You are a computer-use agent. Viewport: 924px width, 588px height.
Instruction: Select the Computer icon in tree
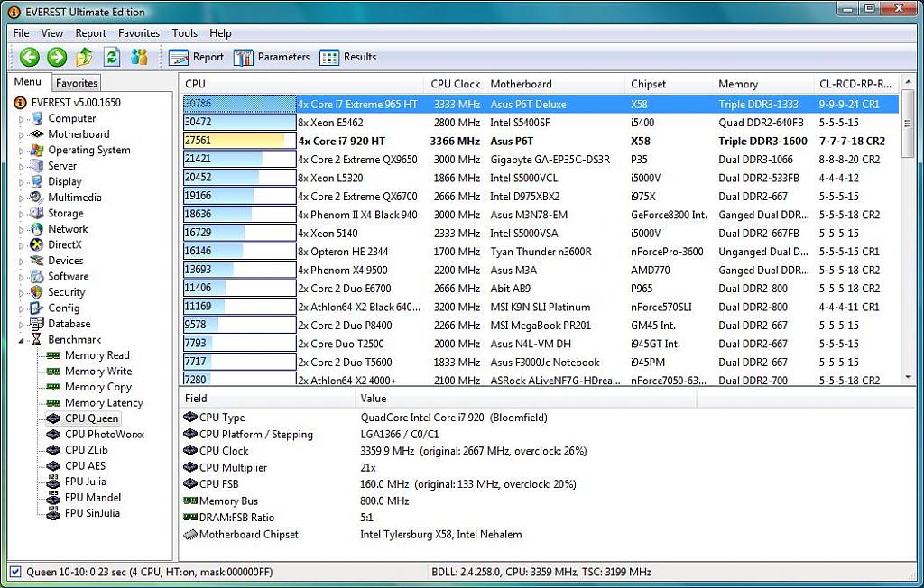[37, 118]
